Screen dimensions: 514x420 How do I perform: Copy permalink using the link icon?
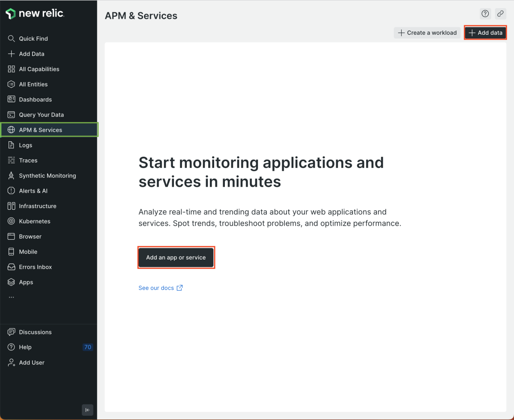coord(500,14)
